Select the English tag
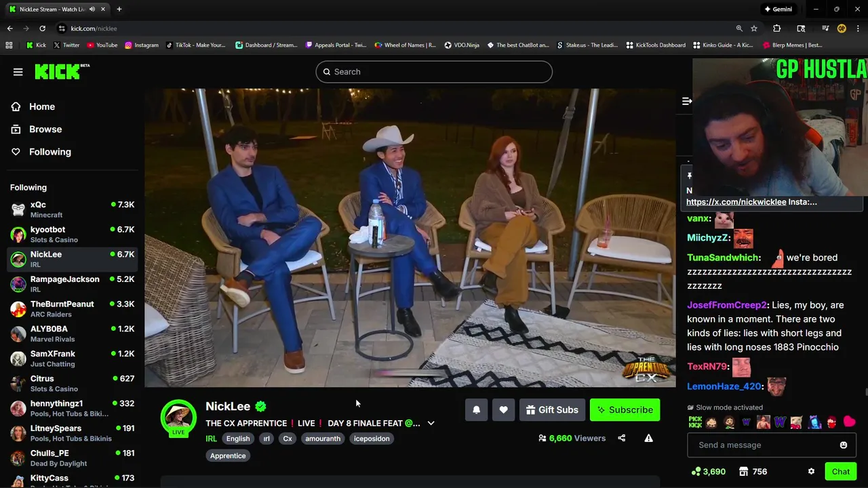Screen dimensions: 868x488 click(238, 439)
